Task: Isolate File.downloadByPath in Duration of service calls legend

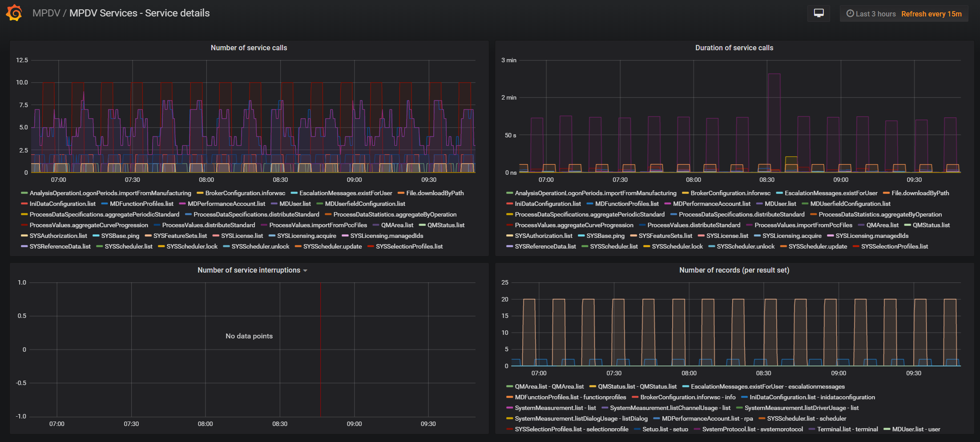Action: coord(920,193)
